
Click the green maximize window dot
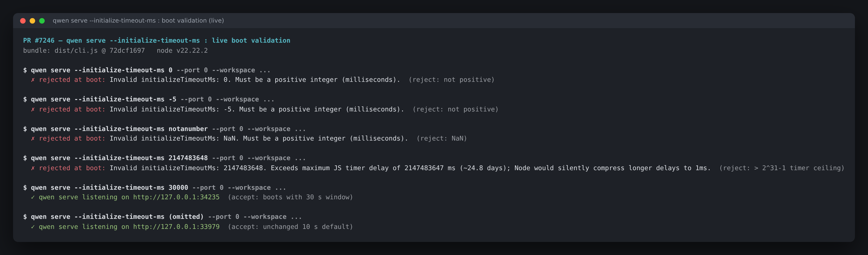(x=42, y=21)
